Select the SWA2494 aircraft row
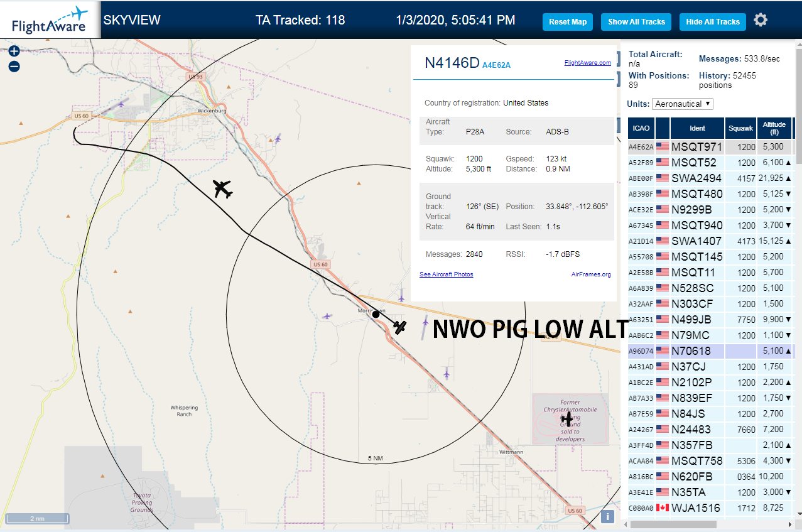This screenshot has width=802, height=532. [x=711, y=178]
